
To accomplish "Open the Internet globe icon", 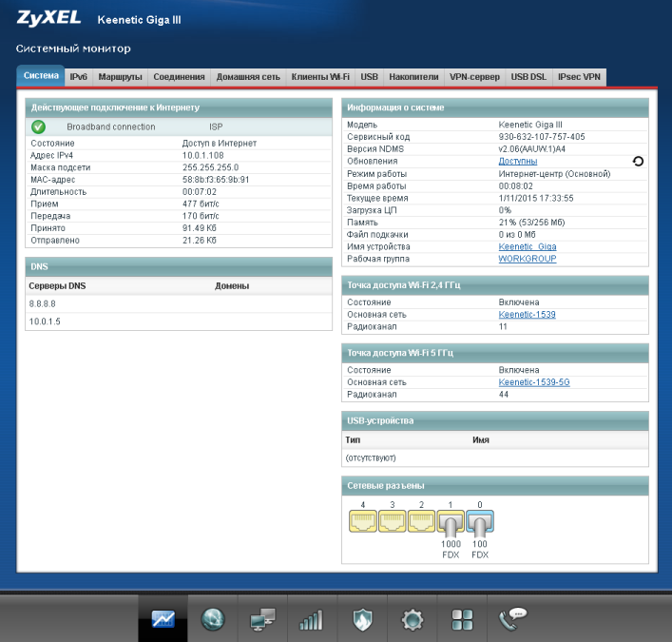I will pyautogui.click(x=213, y=619).
